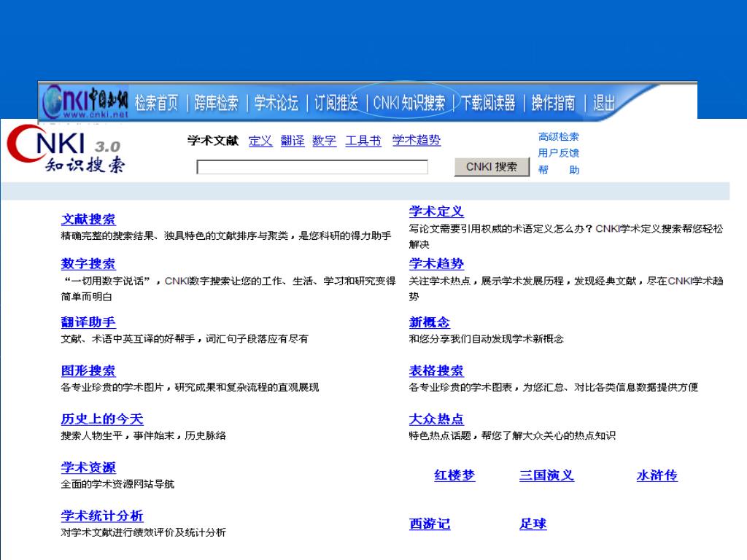Click the 红楼梦 hot topic link
Image resolution: width=747 pixels, height=560 pixels.
tap(454, 475)
